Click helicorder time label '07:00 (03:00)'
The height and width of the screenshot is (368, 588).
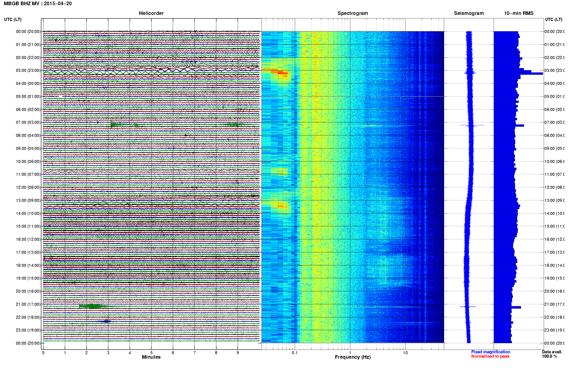point(28,122)
